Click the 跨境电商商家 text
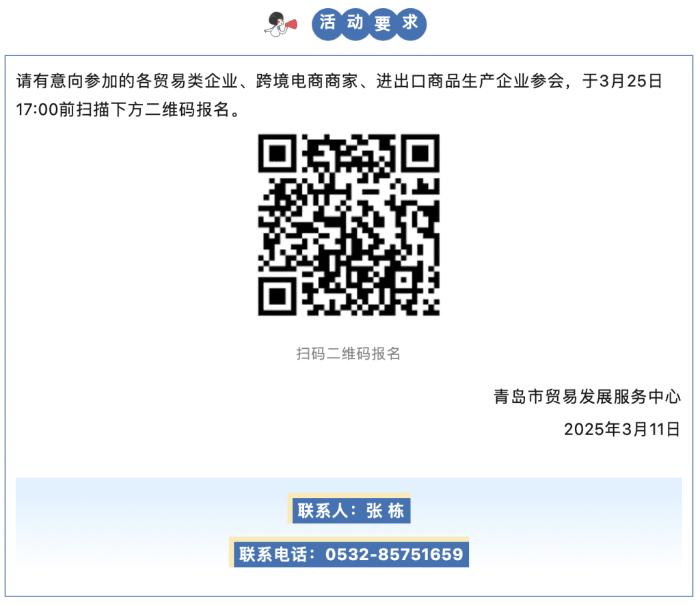Screen dimensions: 700x606 [307, 81]
